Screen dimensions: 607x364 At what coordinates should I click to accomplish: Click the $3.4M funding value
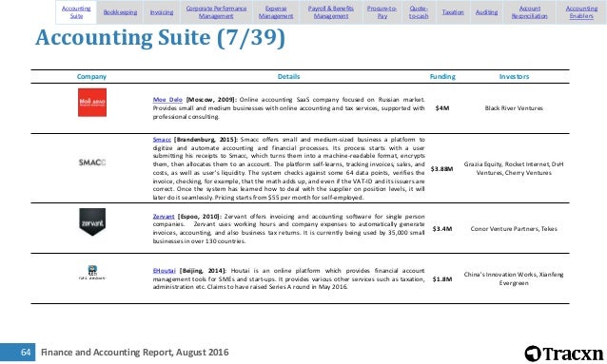(442, 229)
